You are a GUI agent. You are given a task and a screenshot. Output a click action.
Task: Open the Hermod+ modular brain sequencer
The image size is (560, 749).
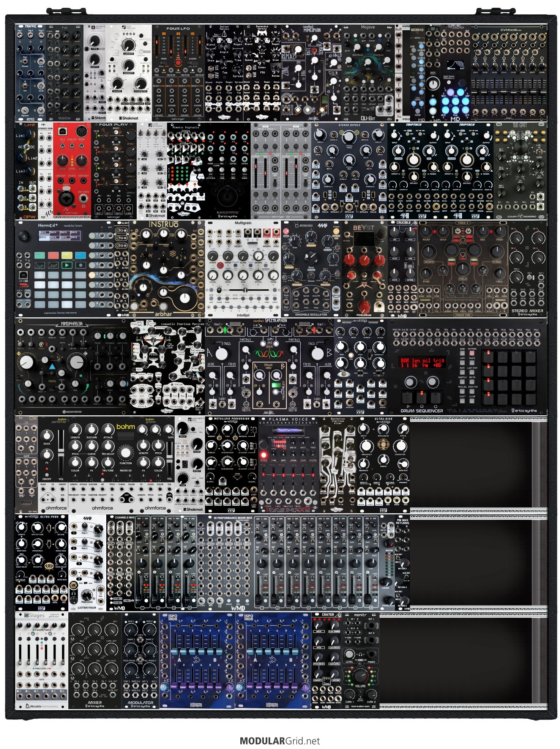(65, 268)
